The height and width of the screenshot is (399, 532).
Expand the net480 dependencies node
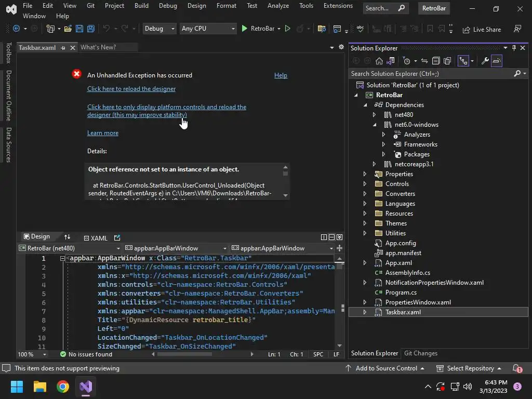374,115
